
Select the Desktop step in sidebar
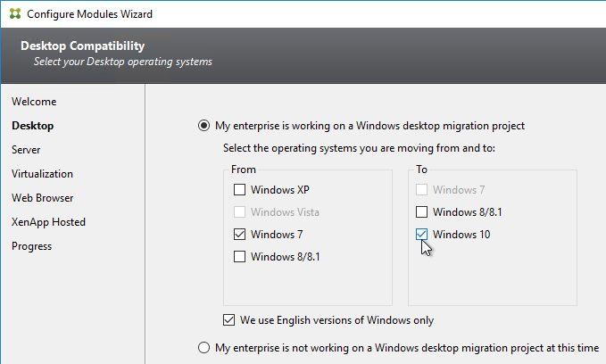(33, 126)
